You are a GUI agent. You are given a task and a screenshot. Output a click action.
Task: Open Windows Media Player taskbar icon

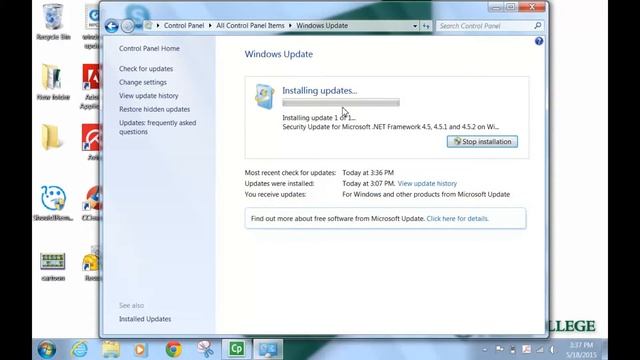(x=140, y=349)
